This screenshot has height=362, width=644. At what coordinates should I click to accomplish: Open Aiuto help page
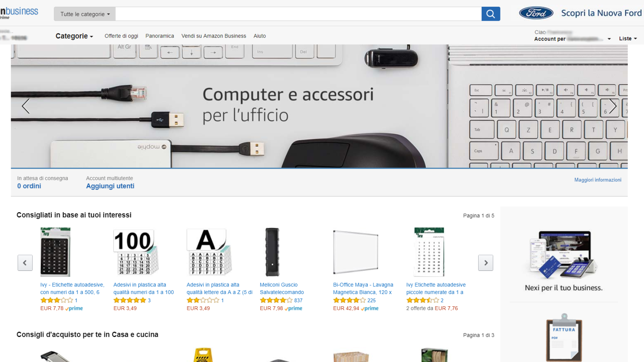[x=260, y=36]
